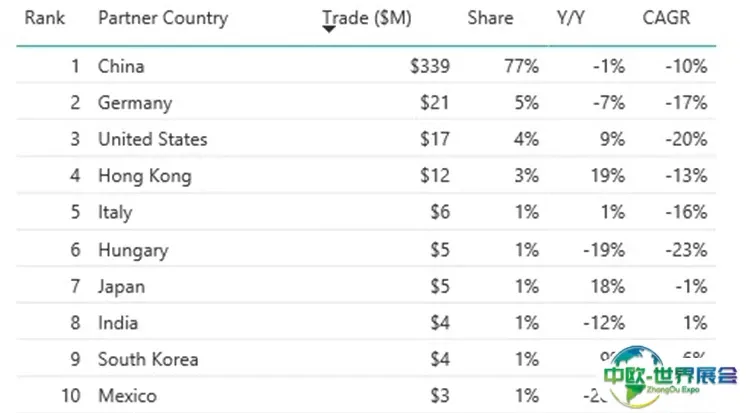Click China's $339 trade value

point(430,67)
